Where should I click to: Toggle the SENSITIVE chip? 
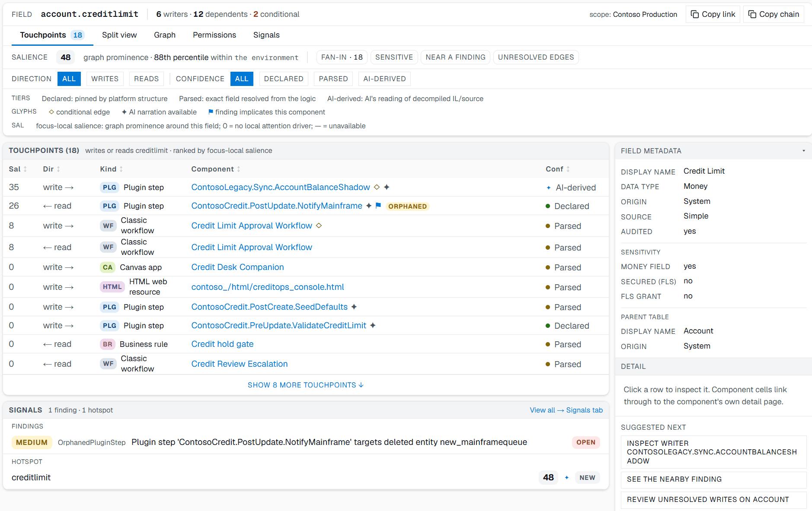tap(394, 57)
